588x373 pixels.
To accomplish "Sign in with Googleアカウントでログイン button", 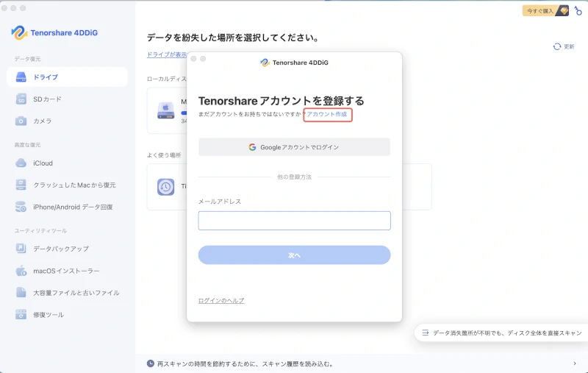I will (295, 147).
